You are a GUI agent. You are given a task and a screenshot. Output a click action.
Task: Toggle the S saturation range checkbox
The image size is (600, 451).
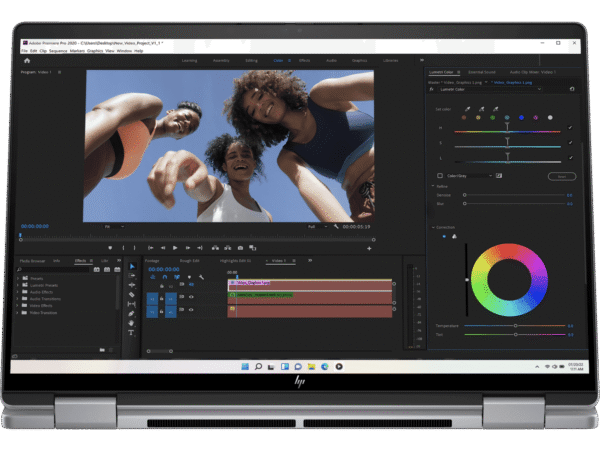click(x=571, y=145)
